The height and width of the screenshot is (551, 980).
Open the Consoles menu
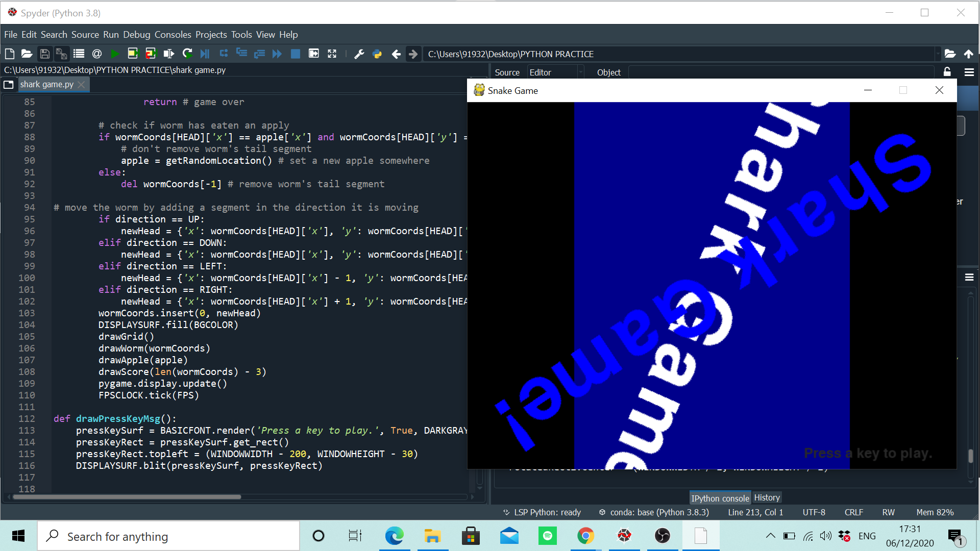tap(173, 34)
